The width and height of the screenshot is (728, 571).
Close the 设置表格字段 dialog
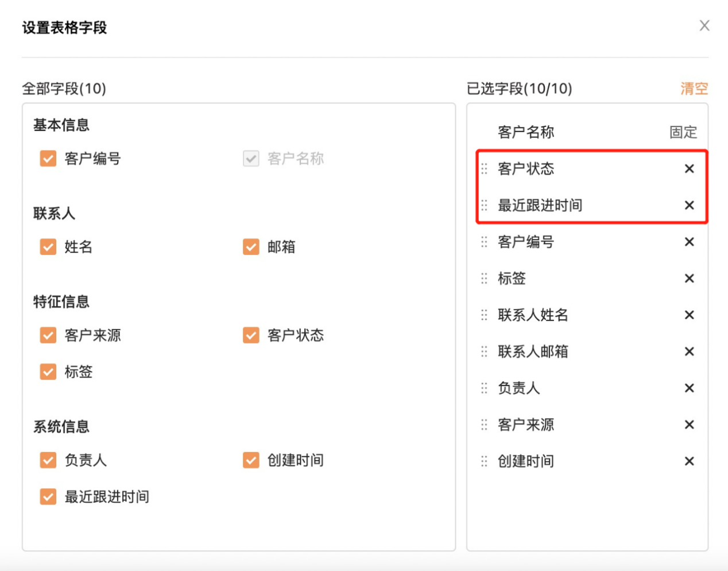[704, 25]
